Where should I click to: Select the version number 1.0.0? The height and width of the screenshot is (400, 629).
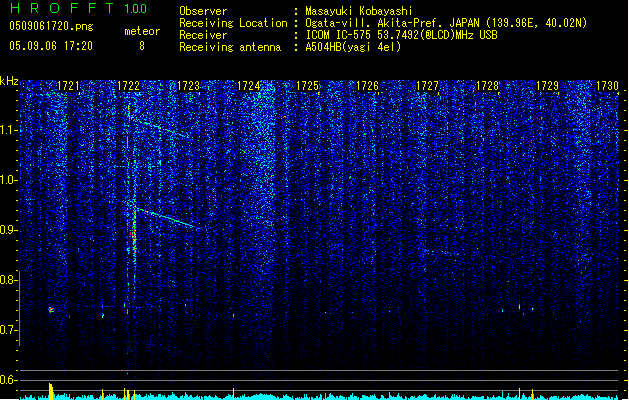(x=136, y=9)
